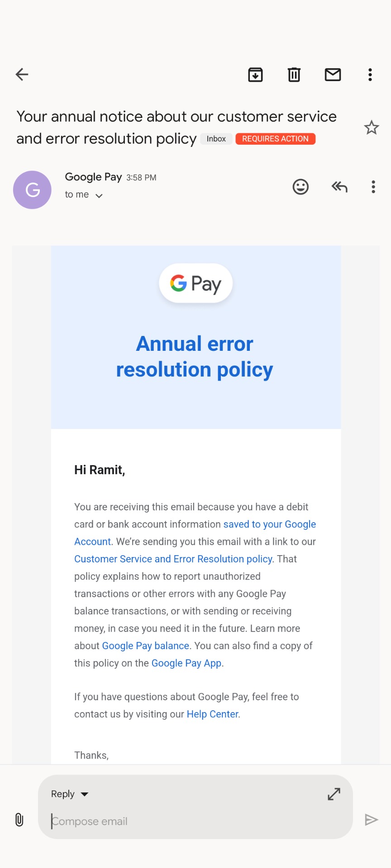Tap the Inbox label chip
The height and width of the screenshot is (868, 391).
pyautogui.click(x=216, y=139)
